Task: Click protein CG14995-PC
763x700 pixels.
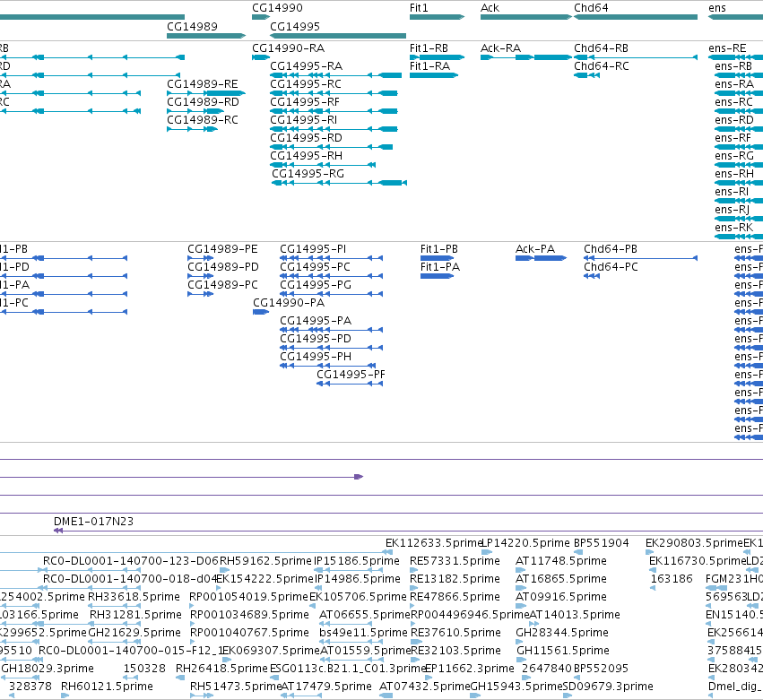Action: [x=332, y=276]
